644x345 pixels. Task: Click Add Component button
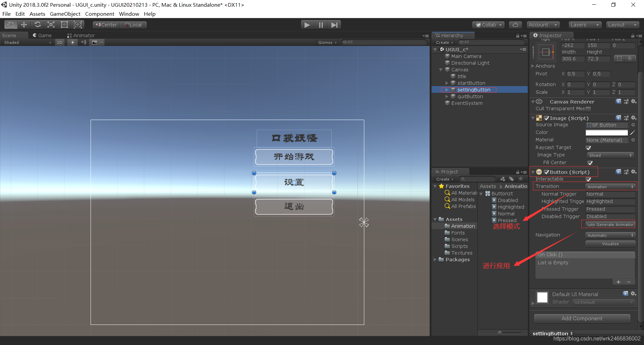tap(582, 319)
